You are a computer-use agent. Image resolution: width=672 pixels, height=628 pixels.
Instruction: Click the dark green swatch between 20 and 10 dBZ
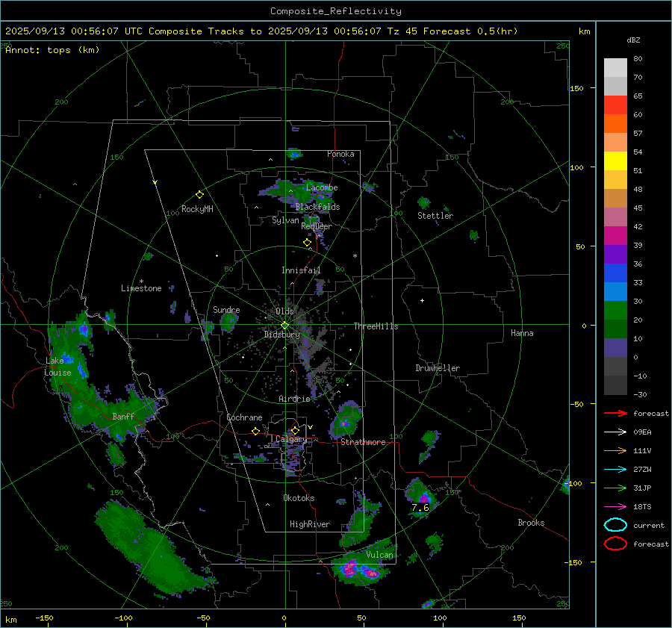615,329
